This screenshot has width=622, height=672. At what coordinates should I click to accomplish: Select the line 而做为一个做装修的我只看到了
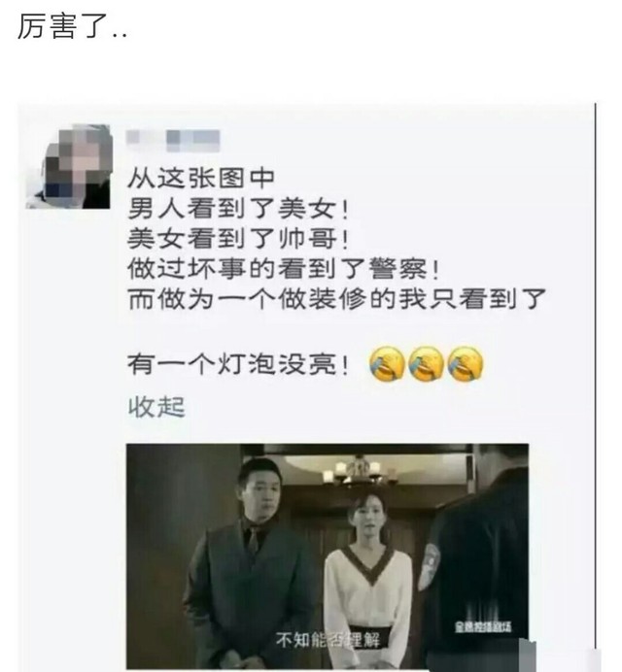(x=337, y=299)
